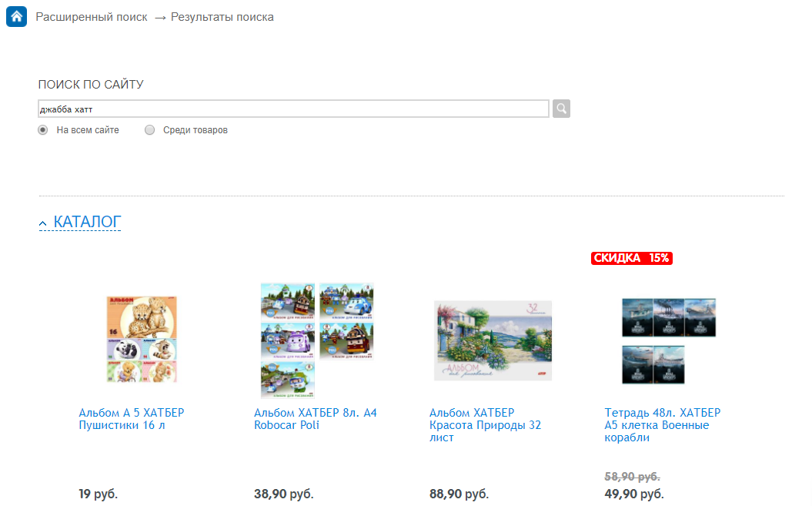Image resolution: width=812 pixels, height=506 pixels.
Task: Open the "Расширенный поиск" breadcrumb link
Action: point(92,17)
